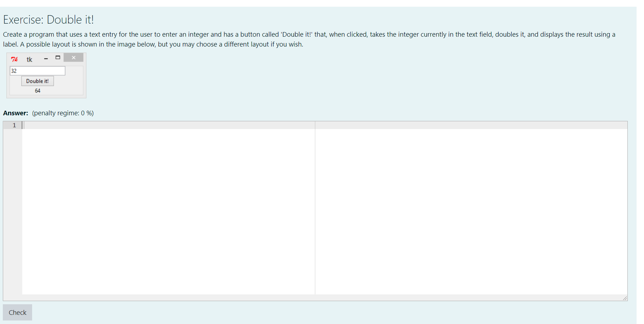Click the gray highlighted close area of the tk titlebar
This screenshot has height=324, width=644.
pos(73,57)
